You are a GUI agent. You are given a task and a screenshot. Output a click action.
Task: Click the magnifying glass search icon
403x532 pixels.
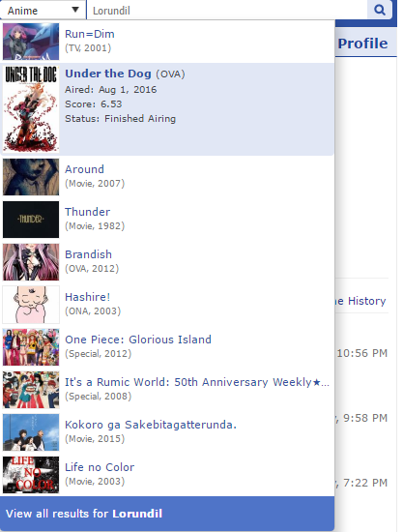(x=379, y=10)
